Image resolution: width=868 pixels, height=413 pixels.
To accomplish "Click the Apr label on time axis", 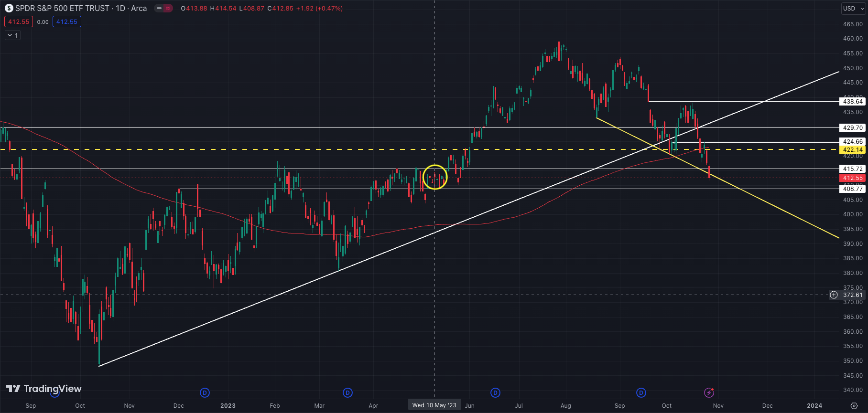I will [373, 406].
